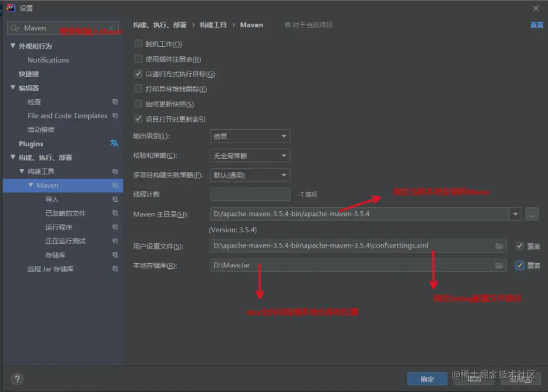Click the 重置 link

pos(536,25)
